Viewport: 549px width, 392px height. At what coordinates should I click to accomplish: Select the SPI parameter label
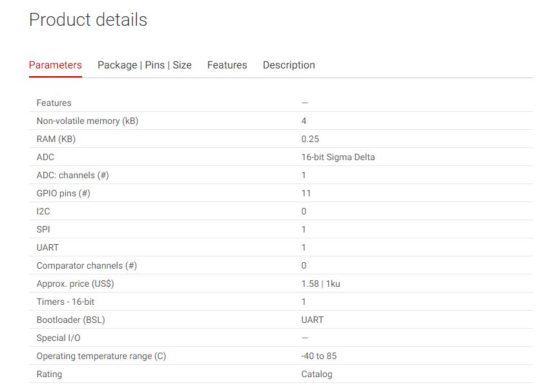(x=43, y=230)
